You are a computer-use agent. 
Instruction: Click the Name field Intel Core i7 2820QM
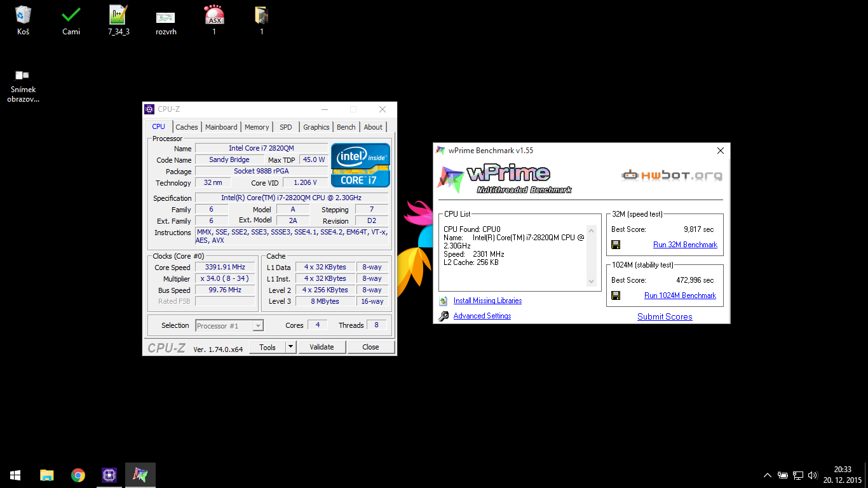point(261,148)
